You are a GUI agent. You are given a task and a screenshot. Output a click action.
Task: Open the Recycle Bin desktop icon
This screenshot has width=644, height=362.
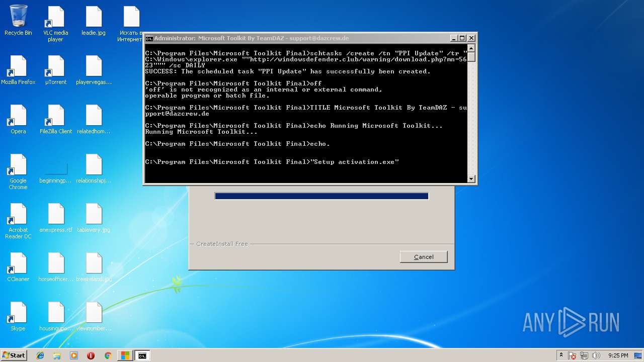18,20
